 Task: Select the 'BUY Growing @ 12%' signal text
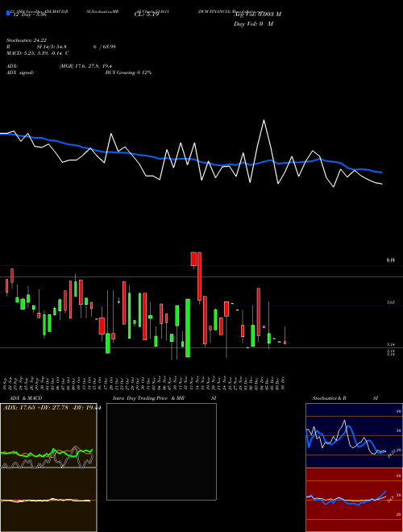pyautogui.click(x=128, y=73)
